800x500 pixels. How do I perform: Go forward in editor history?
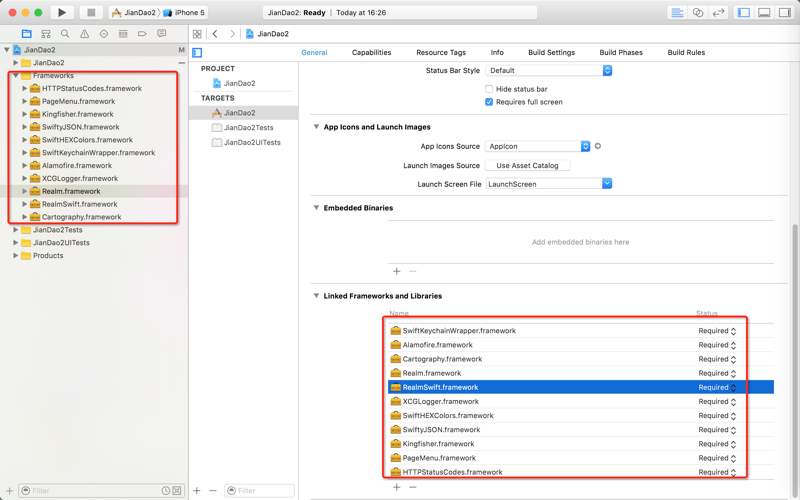coord(233,34)
